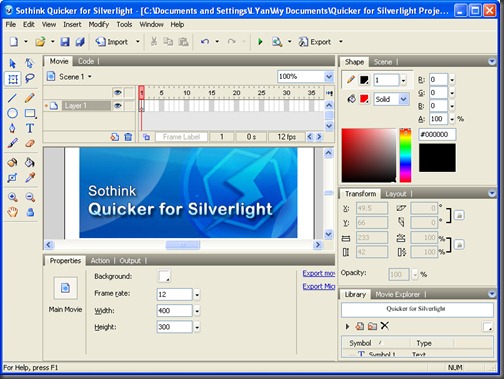This screenshot has width=504, height=379.
Task: Click the Preview magnifier toolbar icon
Action: (277, 42)
